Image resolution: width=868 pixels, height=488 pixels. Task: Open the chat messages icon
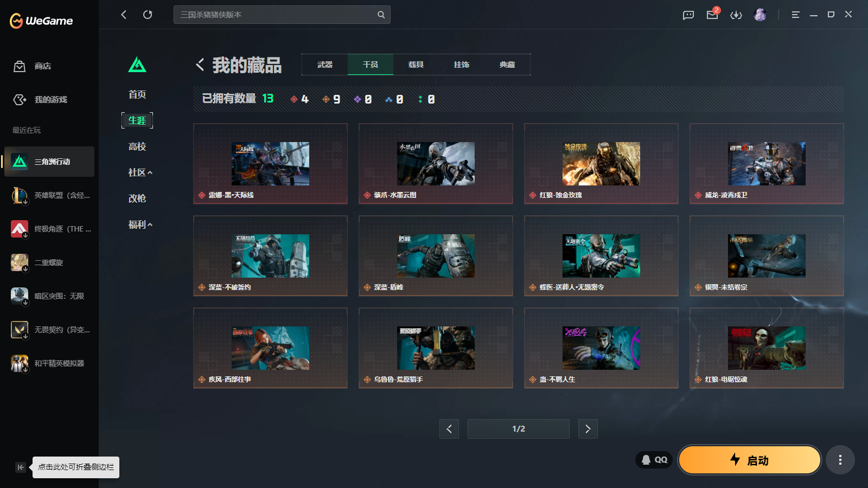[688, 15]
